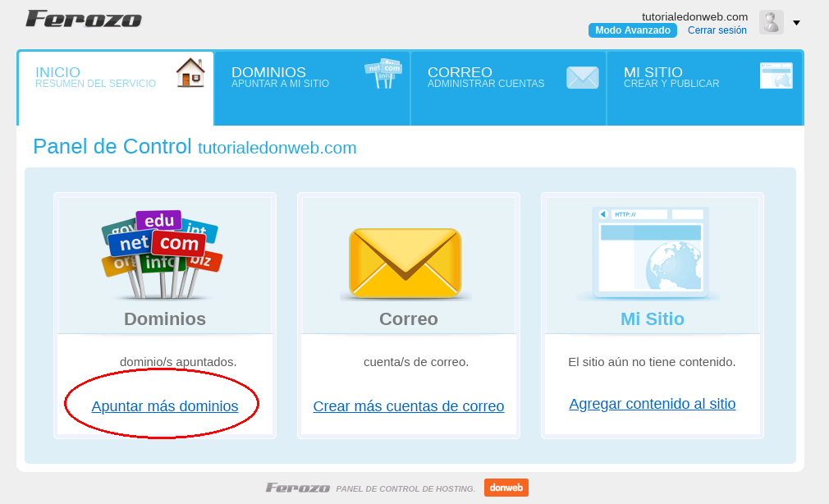Click the user avatar icon at top right

pyautogui.click(x=772, y=23)
